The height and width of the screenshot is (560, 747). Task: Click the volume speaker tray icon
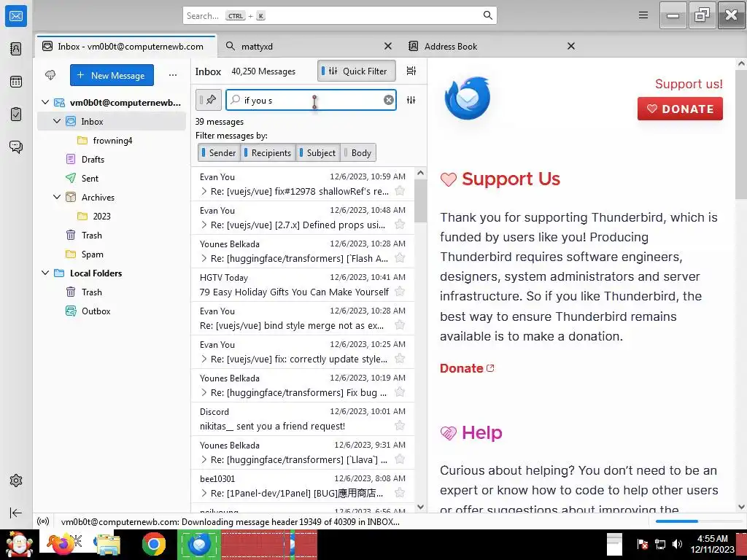(x=676, y=544)
